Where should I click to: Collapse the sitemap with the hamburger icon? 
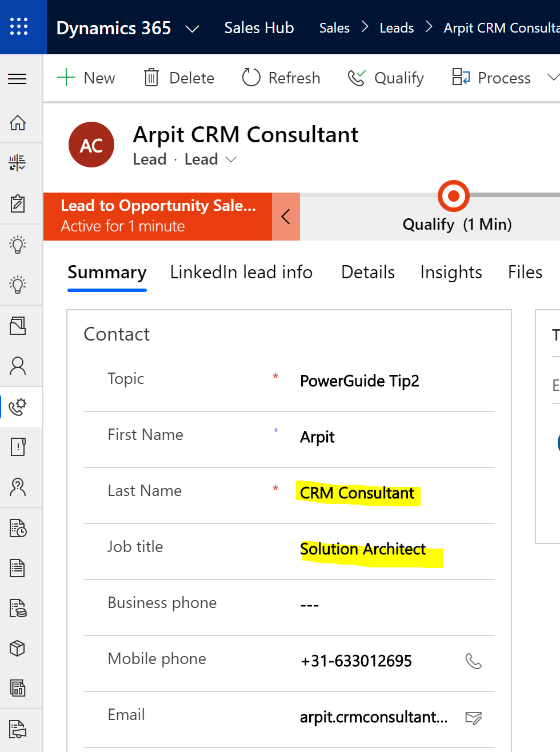[17, 78]
